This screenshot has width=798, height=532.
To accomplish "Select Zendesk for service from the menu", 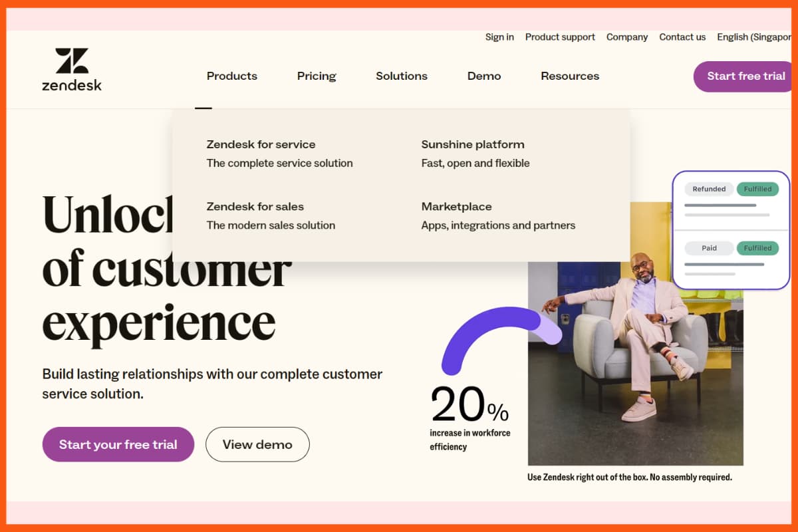I will point(261,144).
